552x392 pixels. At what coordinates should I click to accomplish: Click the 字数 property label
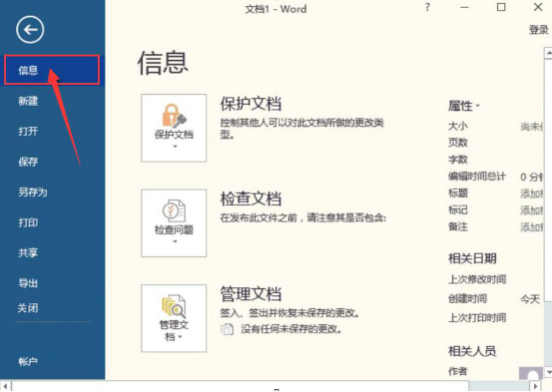[457, 160]
